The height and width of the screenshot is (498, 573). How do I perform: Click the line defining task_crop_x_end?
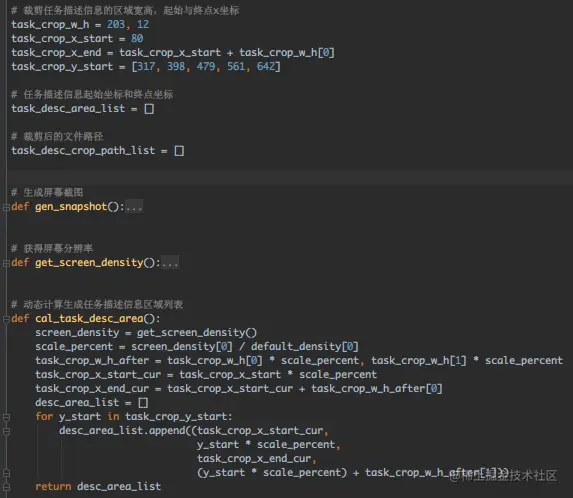click(x=173, y=53)
